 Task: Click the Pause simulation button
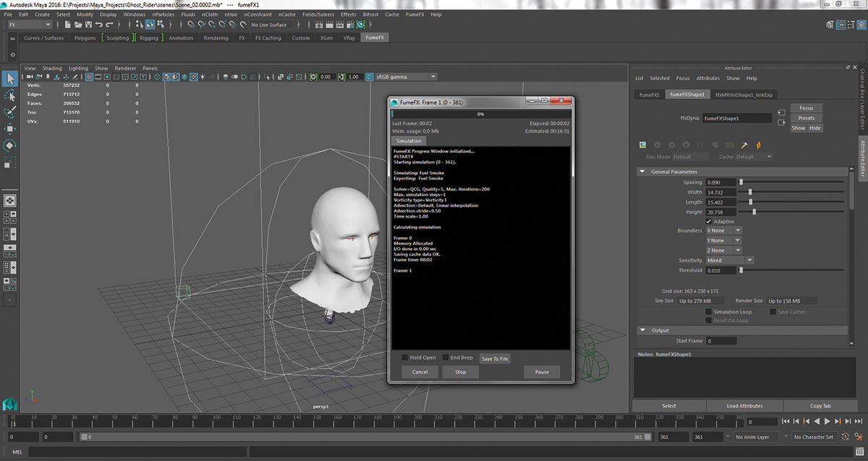(542, 372)
